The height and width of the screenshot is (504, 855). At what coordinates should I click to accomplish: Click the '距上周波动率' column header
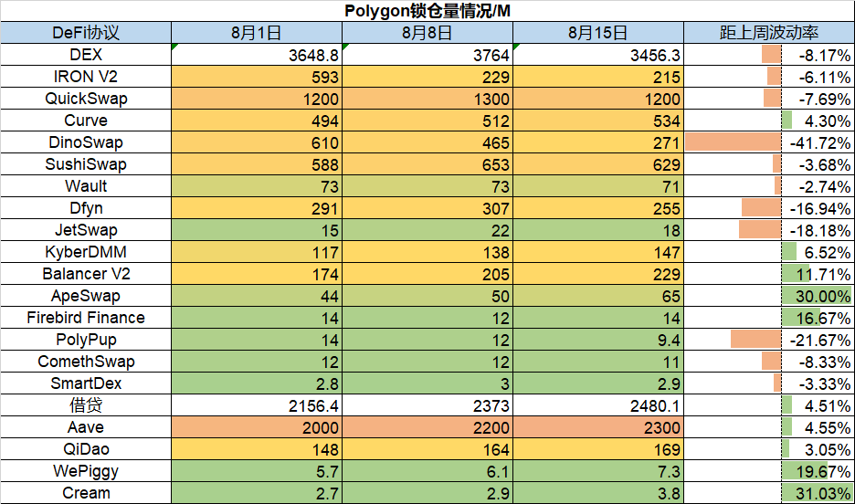769,33
